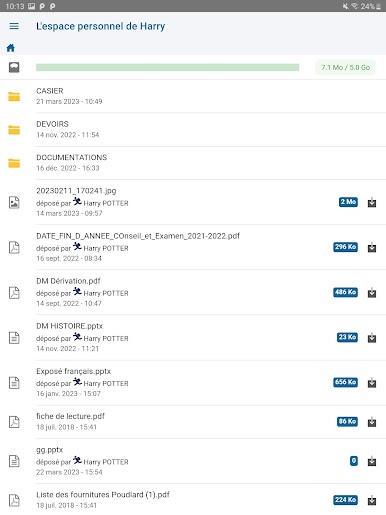Viewport: 386px width, 515px height.
Task: Click the 296 Ko size badge
Action: (x=346, y=247)
